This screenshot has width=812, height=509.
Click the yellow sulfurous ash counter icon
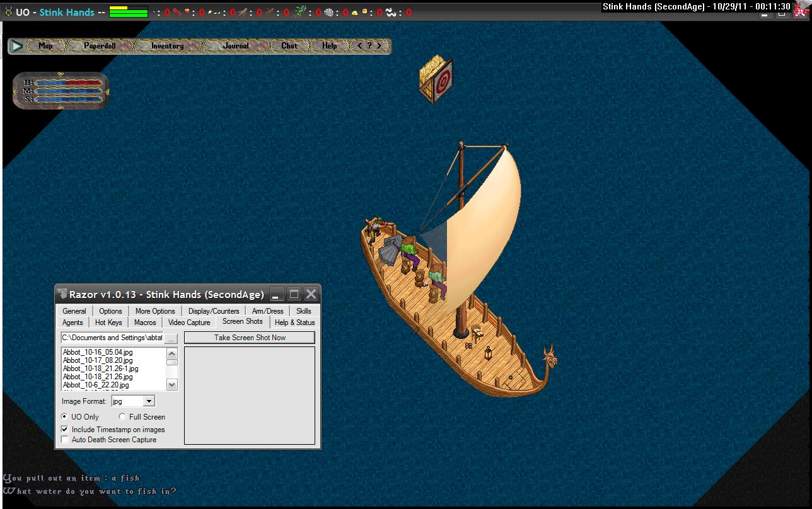(355, 12)
